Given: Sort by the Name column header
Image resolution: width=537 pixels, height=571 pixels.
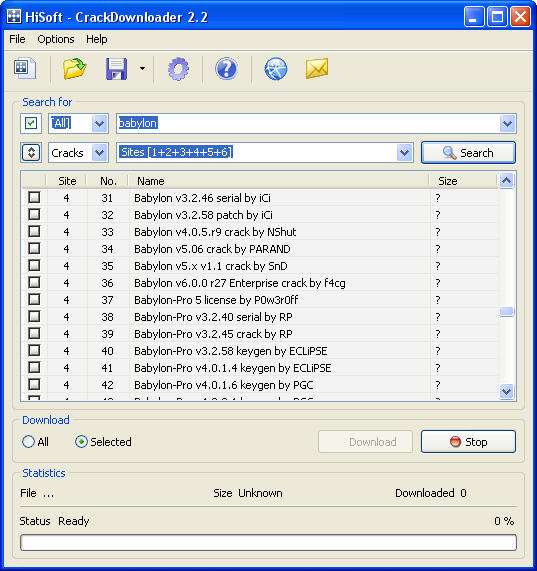Looking at the screenshot, I should 279,181.
